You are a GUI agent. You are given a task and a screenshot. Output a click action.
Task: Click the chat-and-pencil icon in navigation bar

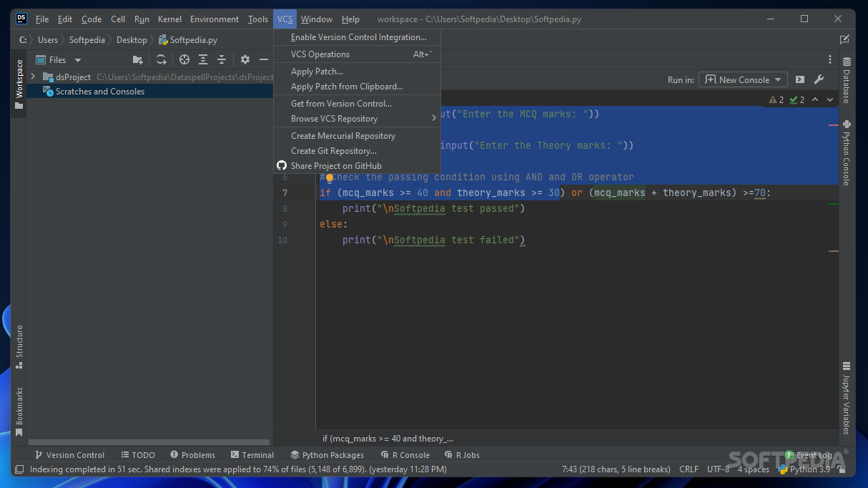[845, 40]
